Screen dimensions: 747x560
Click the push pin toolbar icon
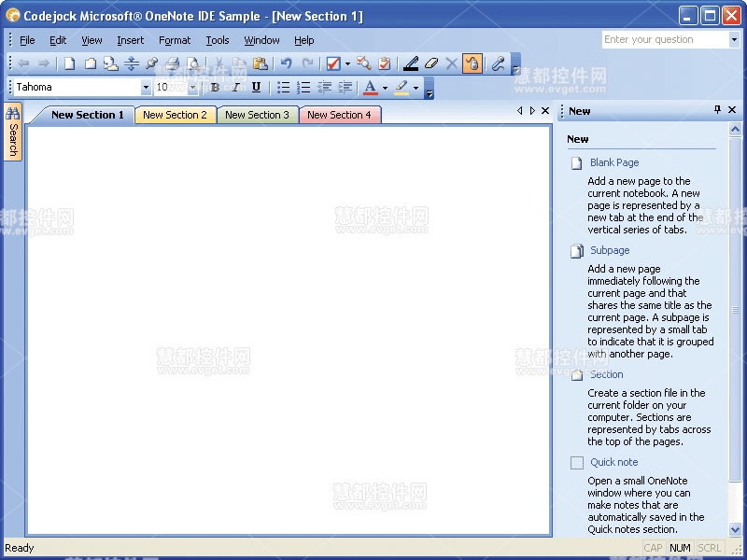pos(151,63)
